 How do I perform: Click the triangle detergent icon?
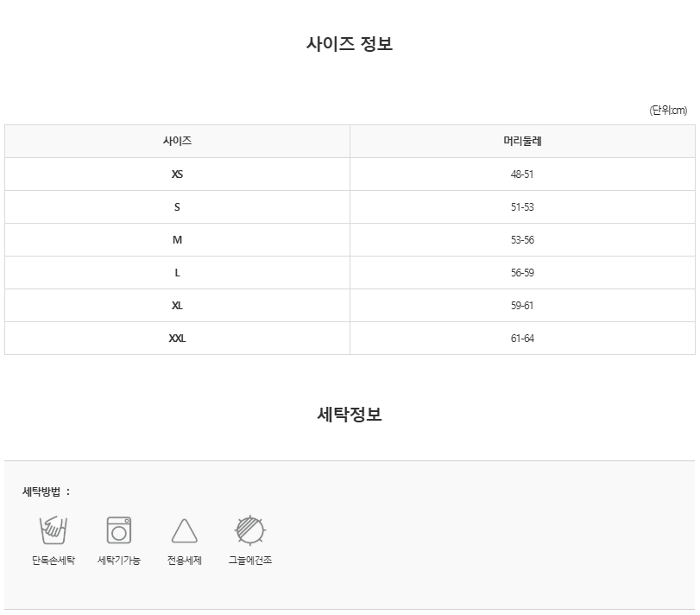point(185,531)
